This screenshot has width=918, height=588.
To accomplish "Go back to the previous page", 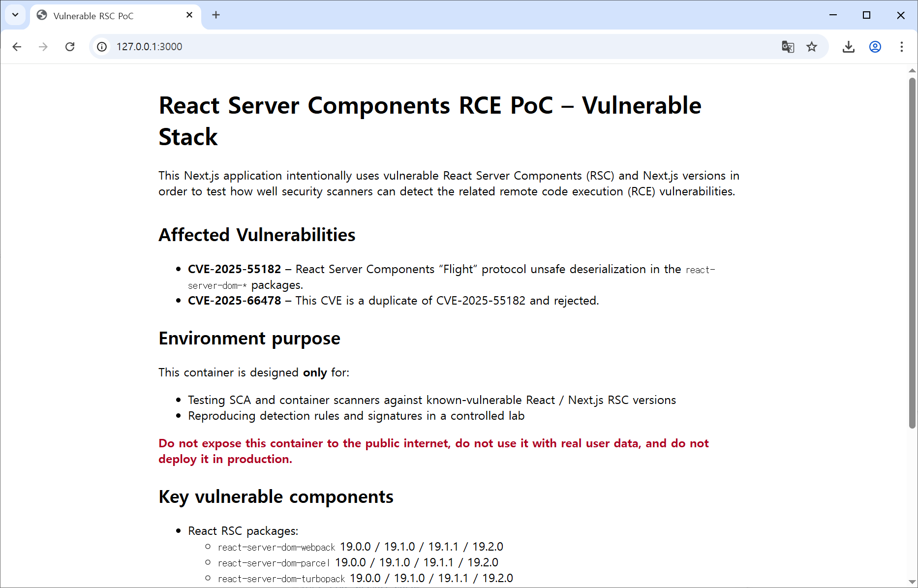I will [x=17, y=47].
